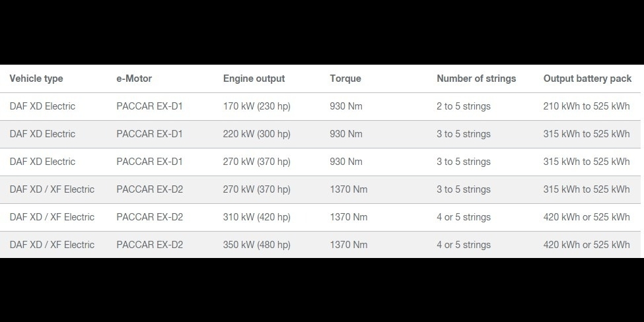Select 4 or 5 strings in 350 kW row
Screen dimensions: 644x322
[463, 245]
